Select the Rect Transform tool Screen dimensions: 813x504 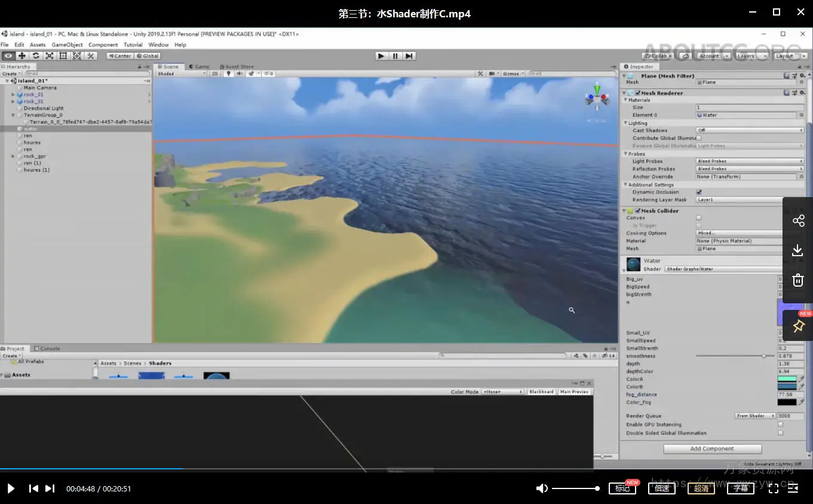click(x=63, y=56)
